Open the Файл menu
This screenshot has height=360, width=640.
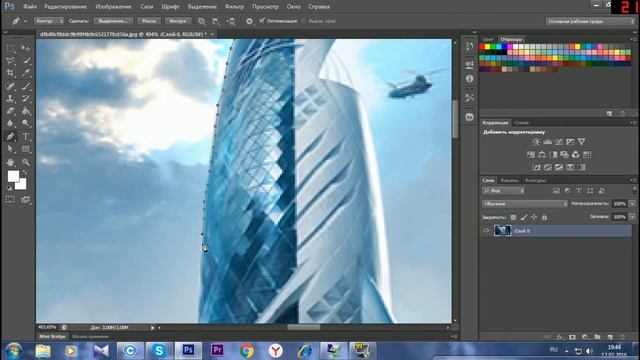coord(30,7)
